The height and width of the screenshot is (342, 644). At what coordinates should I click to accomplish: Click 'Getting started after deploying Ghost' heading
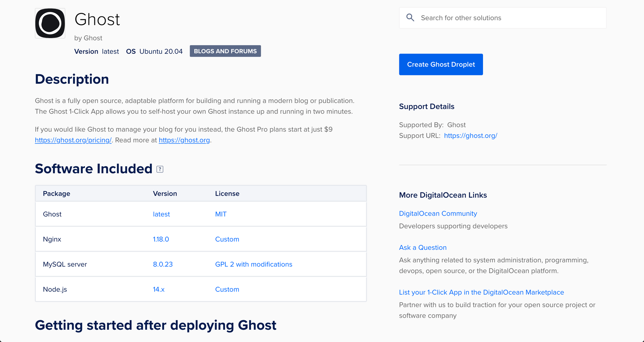(156, 326)
